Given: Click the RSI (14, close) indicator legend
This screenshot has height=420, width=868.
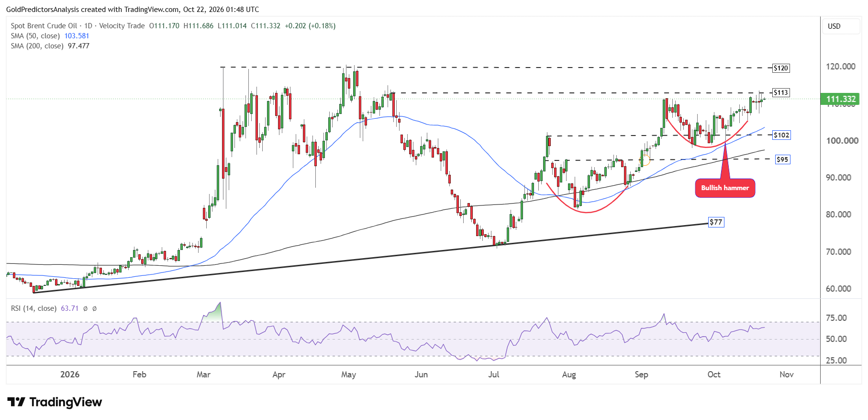Looking at the screenshot, I should (x=33, y=308).
